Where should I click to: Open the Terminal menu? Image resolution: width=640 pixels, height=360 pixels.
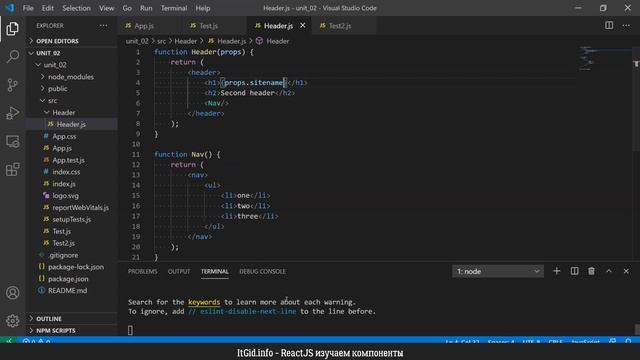tap(174, 8)
